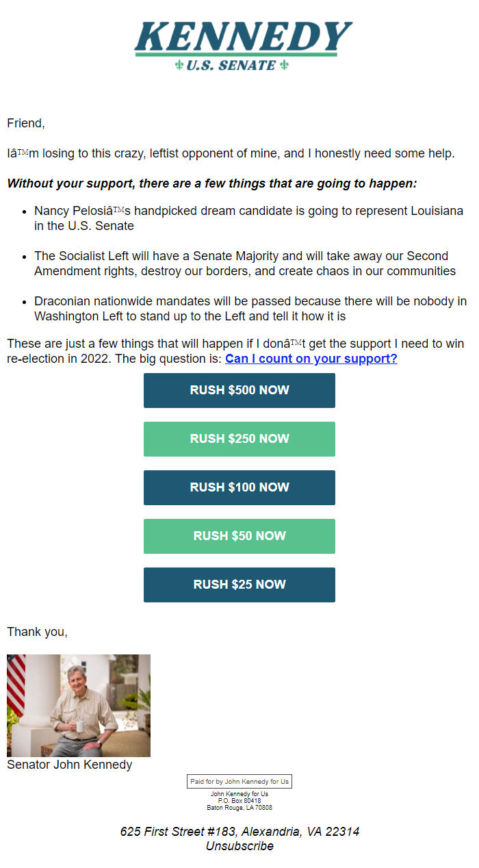Select the green RUSH $250 NOW button

click(x=239, y=439)
